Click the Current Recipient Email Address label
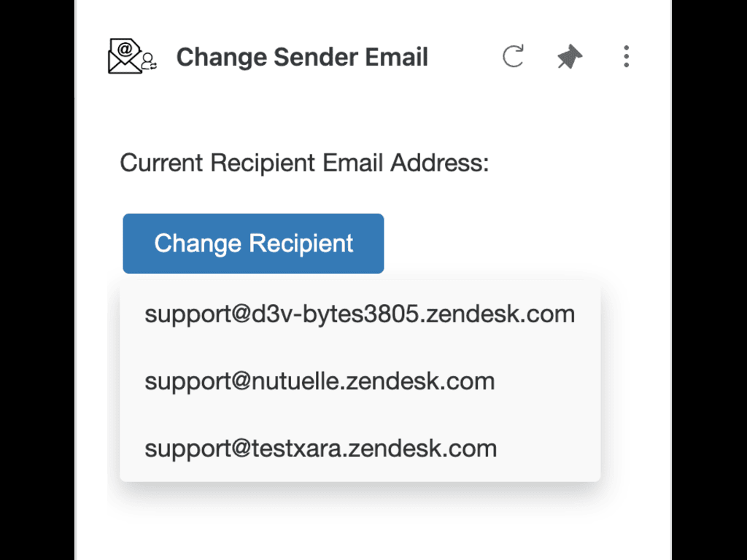Image resolution: width=747 pixels, height=560 pixels. [304, 163]
